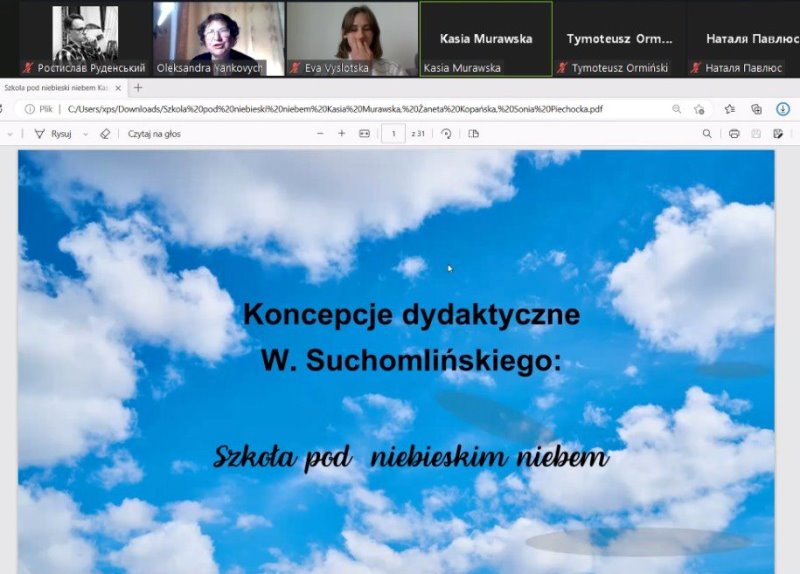The height and width of the screenshot is (574, 800).
Task: Expand the Rysuj pen options dropdown
Action: [85, 134]
